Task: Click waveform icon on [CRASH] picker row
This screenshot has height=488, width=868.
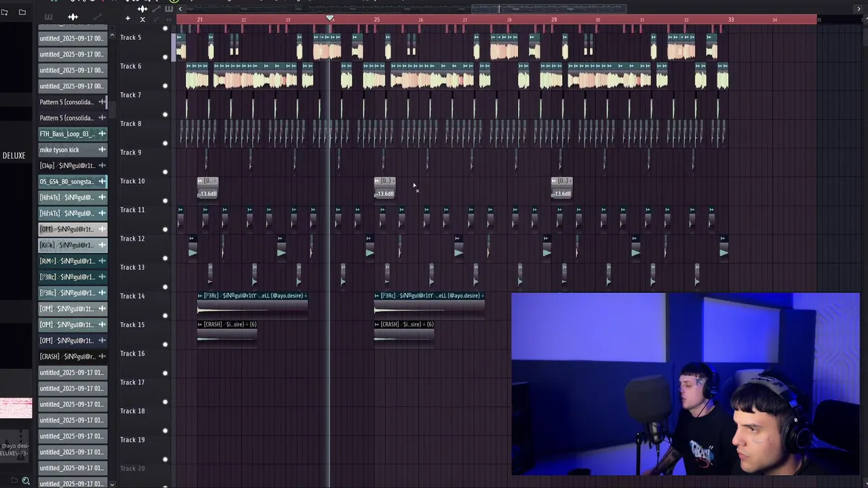Action: pos(102,357)
